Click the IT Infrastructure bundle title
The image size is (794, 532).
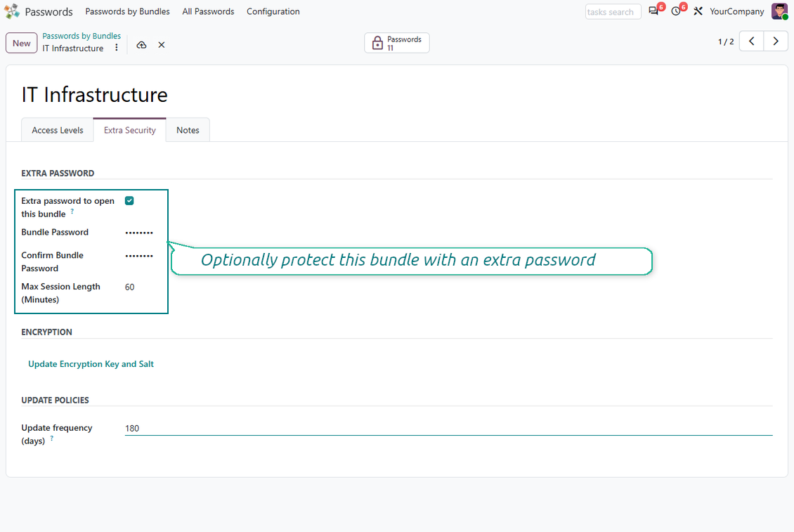[x=94, y=95]
